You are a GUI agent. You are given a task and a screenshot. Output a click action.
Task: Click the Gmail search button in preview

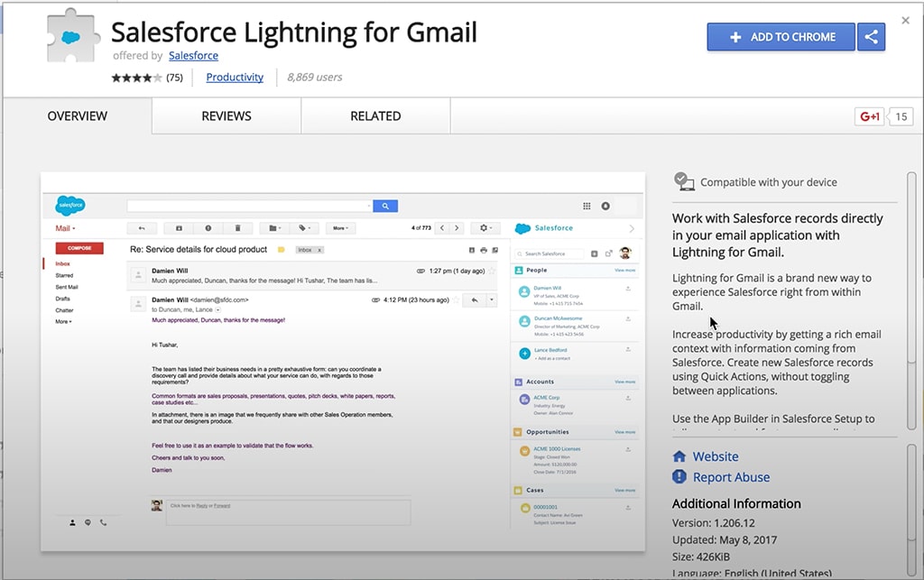pos(385,206)
